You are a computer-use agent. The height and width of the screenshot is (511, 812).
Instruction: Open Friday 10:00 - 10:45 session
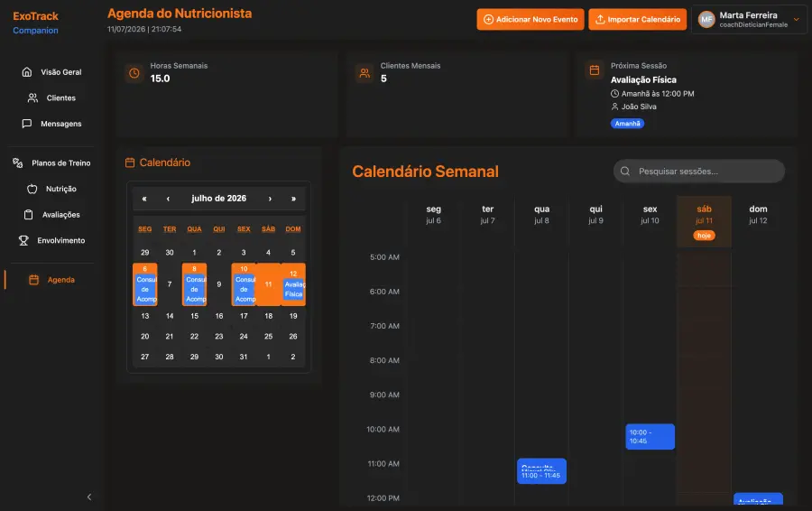(x=650, y=436)
